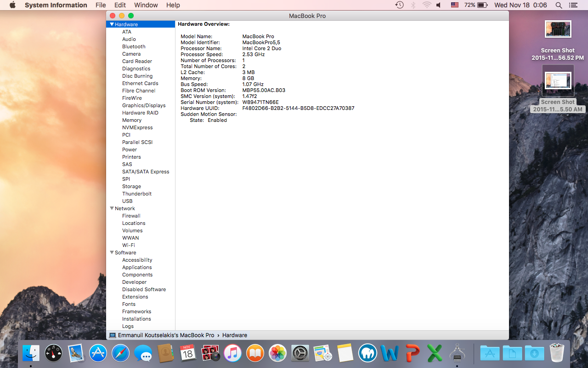Click the Bluetooth status icon
Image resolution: width=588 pixels, height=368 pixels.
(x=413, y=5)
